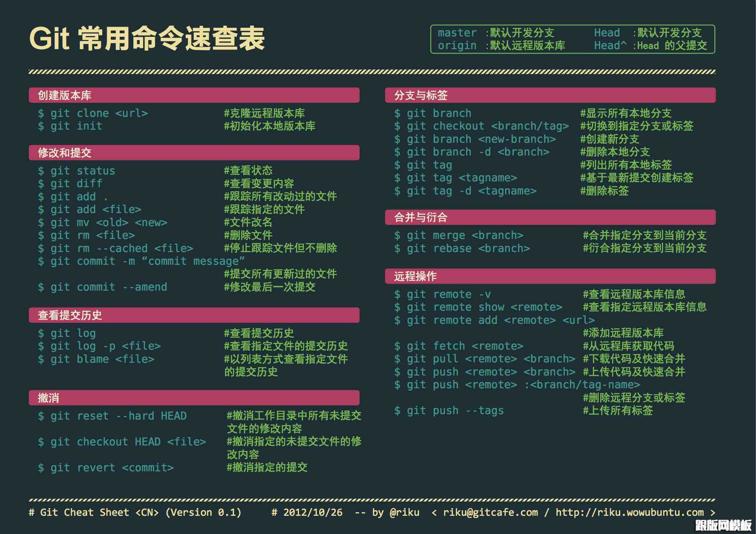Click the 'git remote show <remote>' command
Viewport: 756px width, 534px height.
coord(478,307)
